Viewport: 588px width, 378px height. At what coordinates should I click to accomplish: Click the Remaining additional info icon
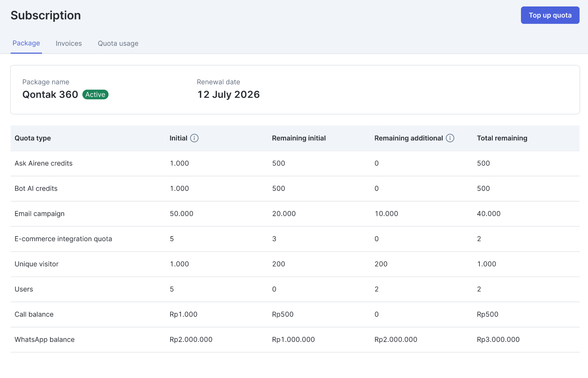coord(450,138)
